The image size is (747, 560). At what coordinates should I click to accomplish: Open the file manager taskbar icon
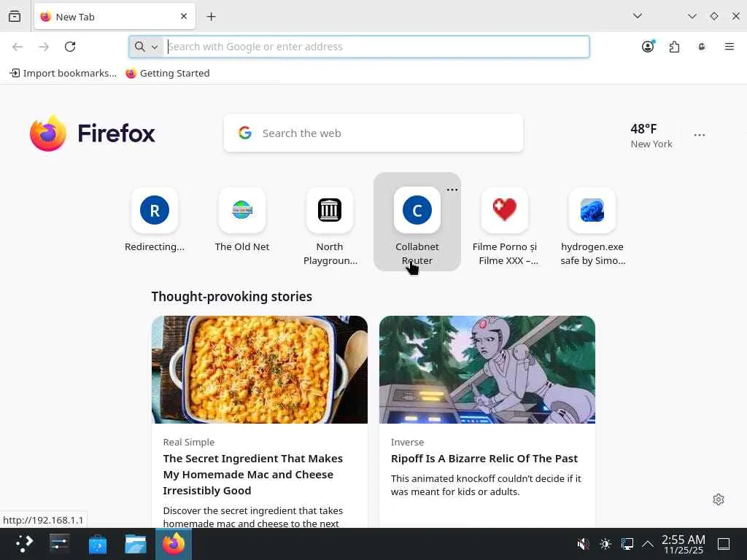(x=135, y=544)
